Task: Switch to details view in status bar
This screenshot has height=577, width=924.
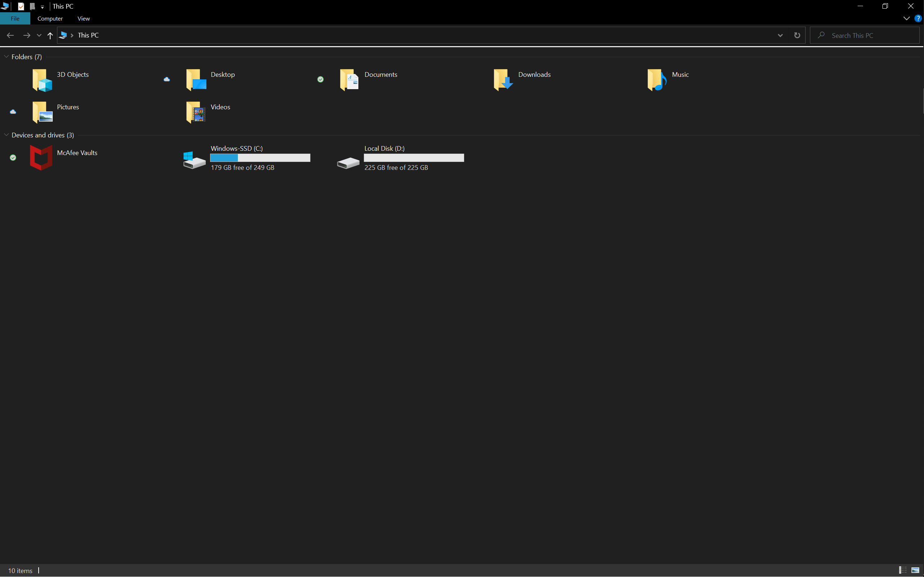Action: [x=903, y=570]
